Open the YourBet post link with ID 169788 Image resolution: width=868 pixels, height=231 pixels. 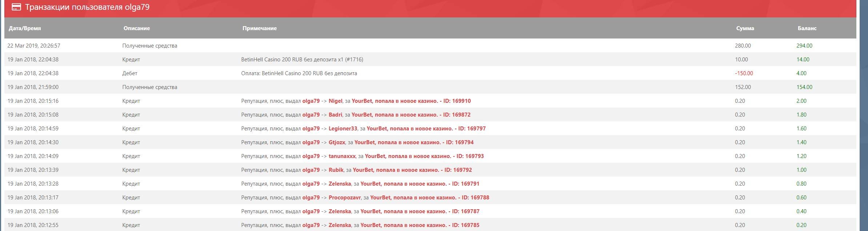[429, 198]
